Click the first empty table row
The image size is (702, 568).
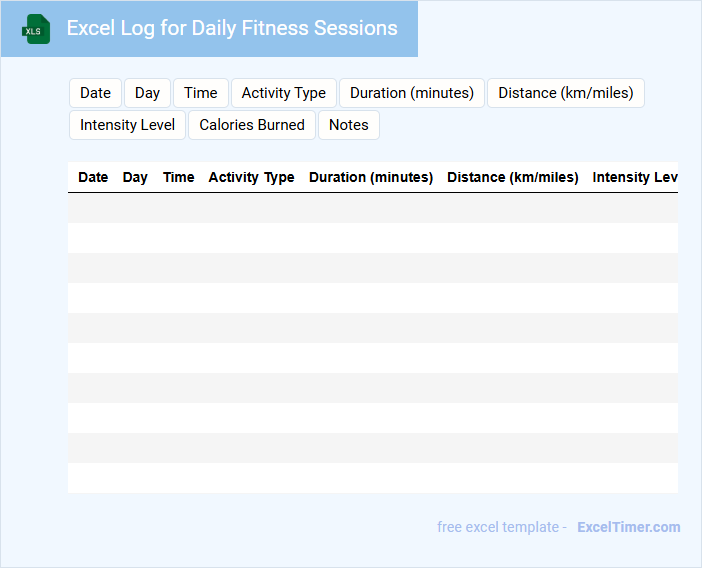372,208
